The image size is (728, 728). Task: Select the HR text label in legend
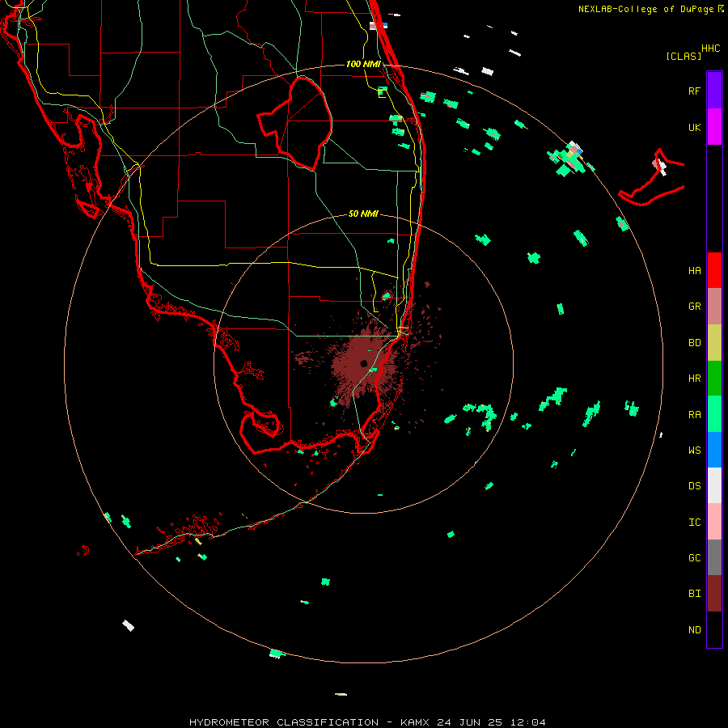[x=694, y=379]
